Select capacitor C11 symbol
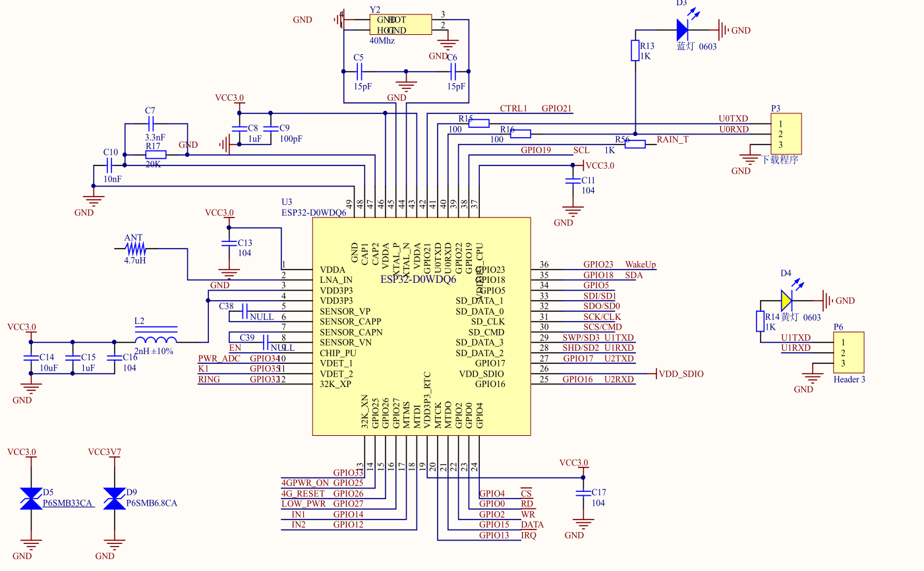 point(573,181)
